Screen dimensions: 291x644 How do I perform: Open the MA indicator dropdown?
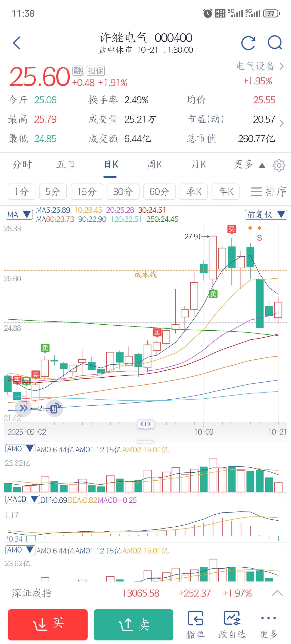click(x=19, y=214)
